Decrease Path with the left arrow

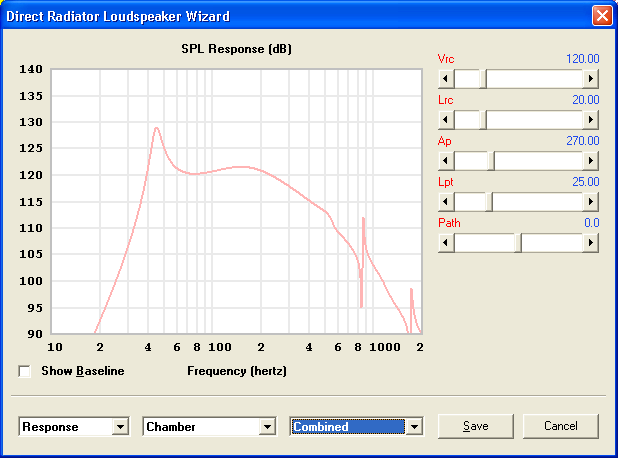tap(446, 243)
